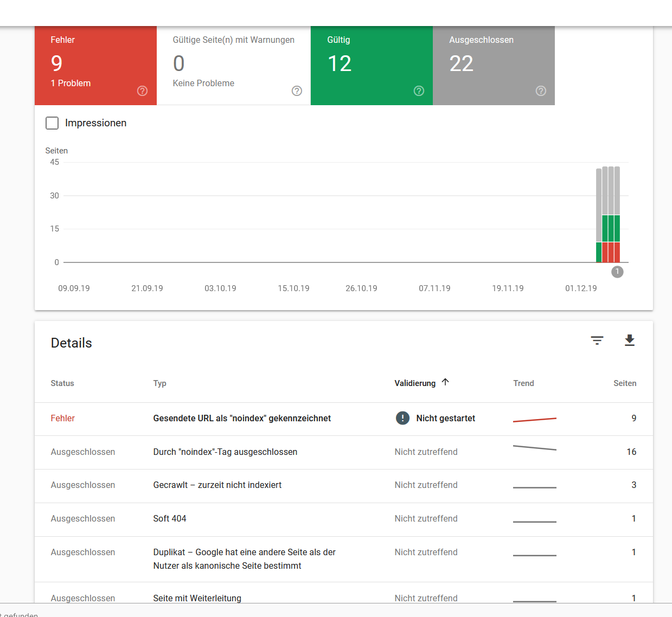Viewport: 672px width, 617px height.
Task: Select the Gültige Seite(n) mit Warnungen card
Action: [x=234, y=66]
